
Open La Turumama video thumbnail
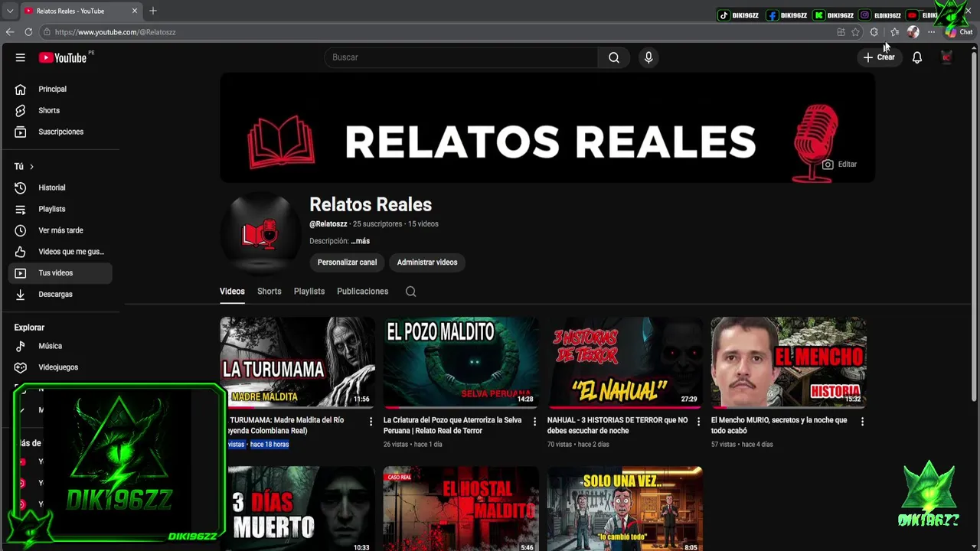point(297,362)
